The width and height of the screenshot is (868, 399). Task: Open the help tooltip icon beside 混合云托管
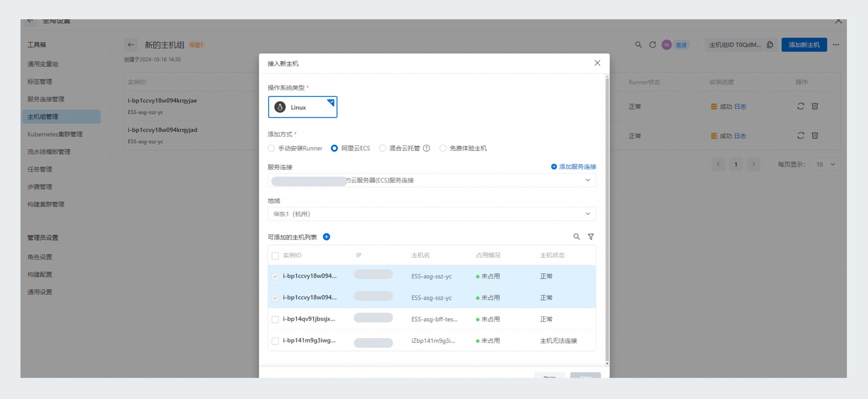coord(426,148)
